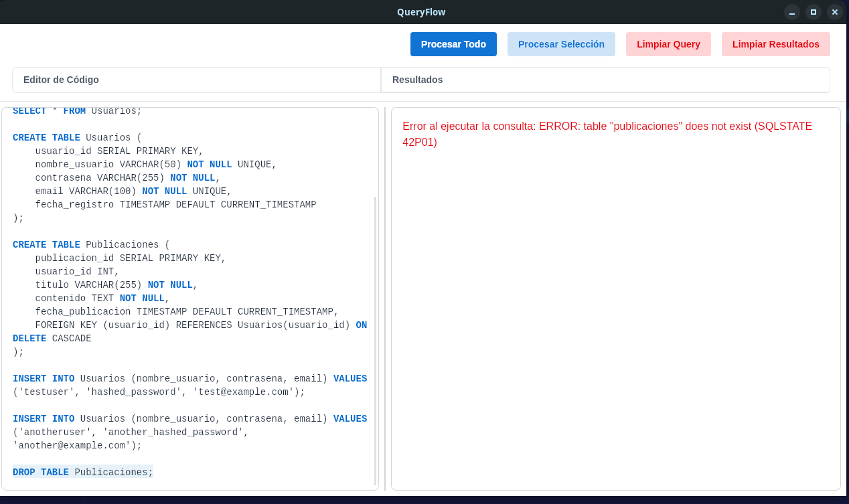
Task: Minimize the QueryFlow window
Action: pyautogui.click(x=792, y=12)
